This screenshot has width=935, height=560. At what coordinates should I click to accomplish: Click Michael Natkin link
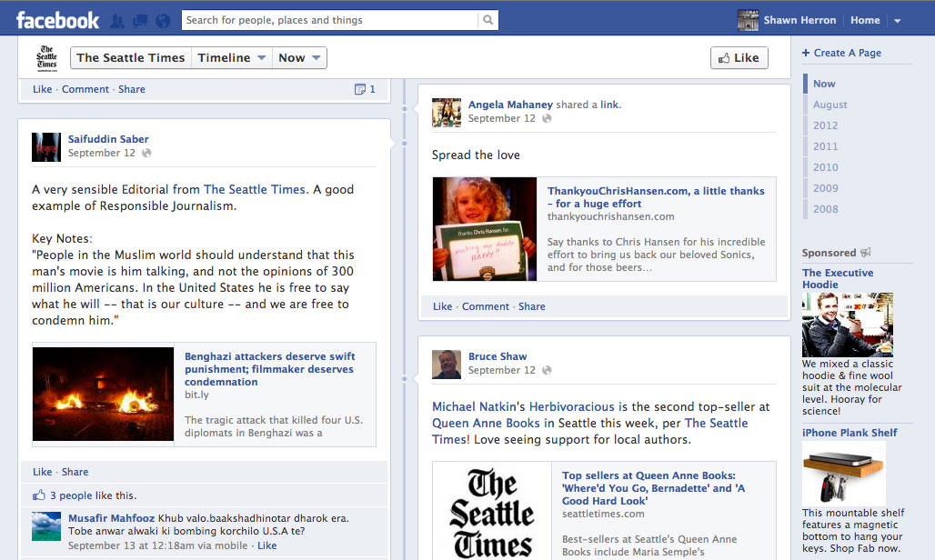[x=474, y=407]
